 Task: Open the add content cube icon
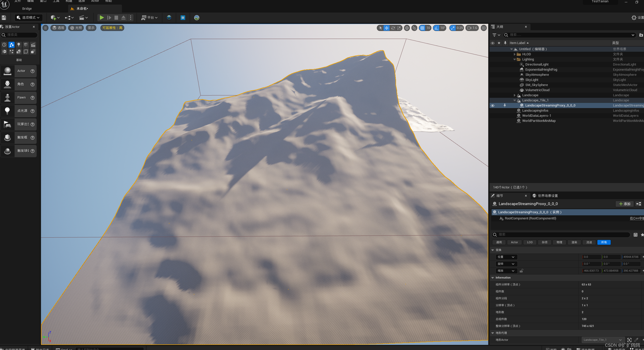pos(55,18)
